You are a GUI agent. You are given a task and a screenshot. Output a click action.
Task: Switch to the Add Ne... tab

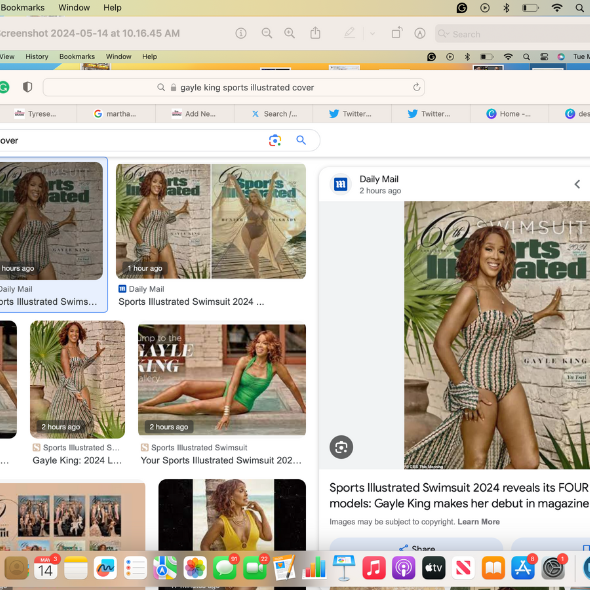pos(195,114)
